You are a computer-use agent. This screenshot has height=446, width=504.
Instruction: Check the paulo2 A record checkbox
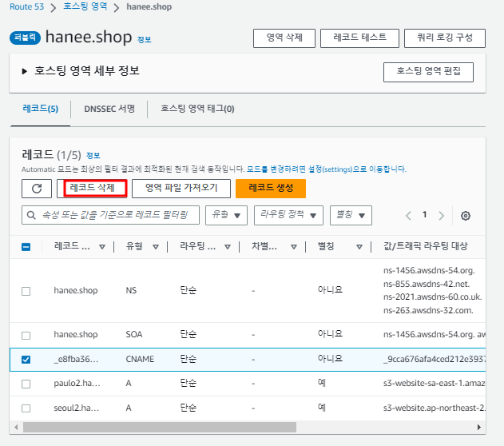(26, 384)
